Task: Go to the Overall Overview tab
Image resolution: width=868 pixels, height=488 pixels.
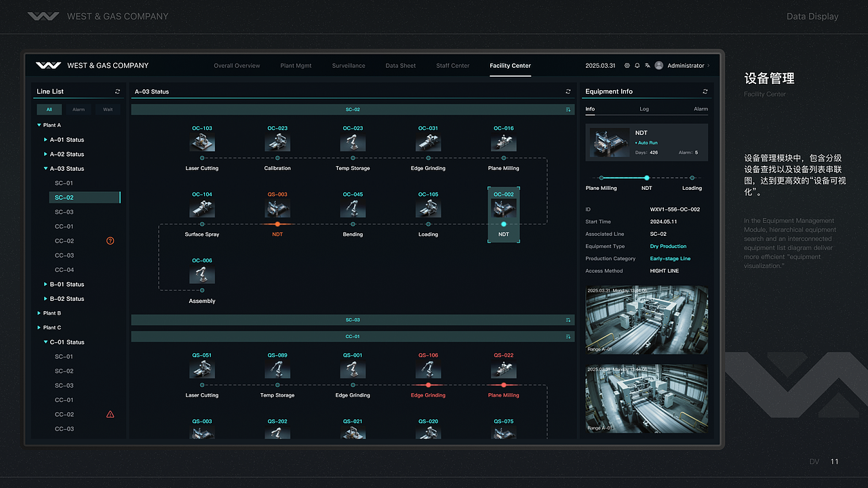Action: click(237, 66)
